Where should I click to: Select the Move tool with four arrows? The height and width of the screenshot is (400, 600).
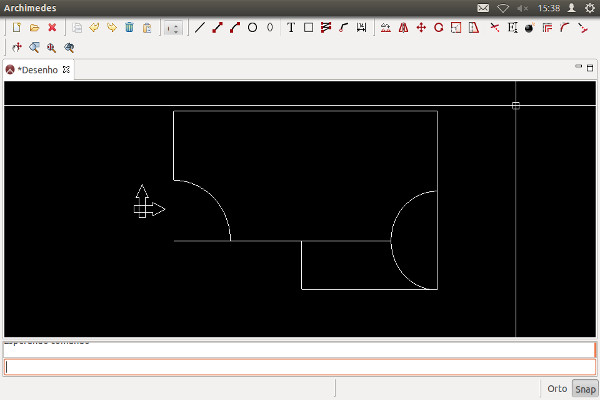click(421, 28)
